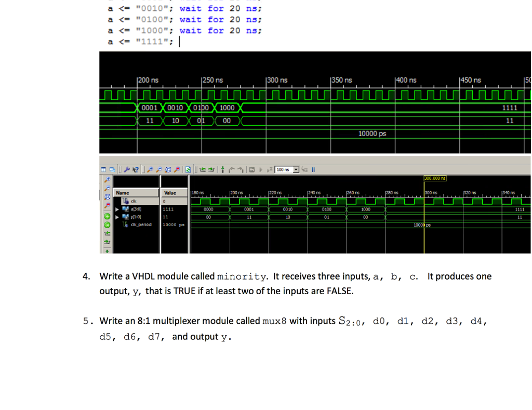Click the word mux8 in question 5

pyautogui.click(x=274, y=321)
